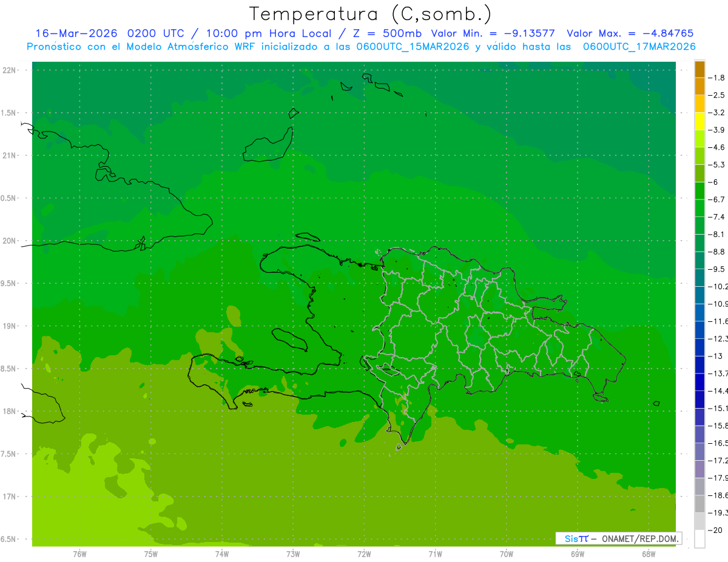
Task: Click the 76W longitude axis label
Action: (x=79, y=554)
